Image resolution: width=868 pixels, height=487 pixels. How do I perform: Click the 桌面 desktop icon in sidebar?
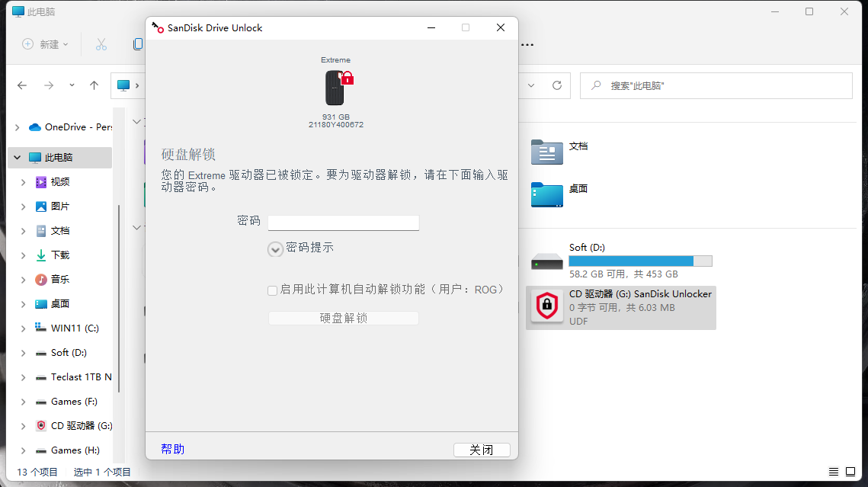(41, 304)
